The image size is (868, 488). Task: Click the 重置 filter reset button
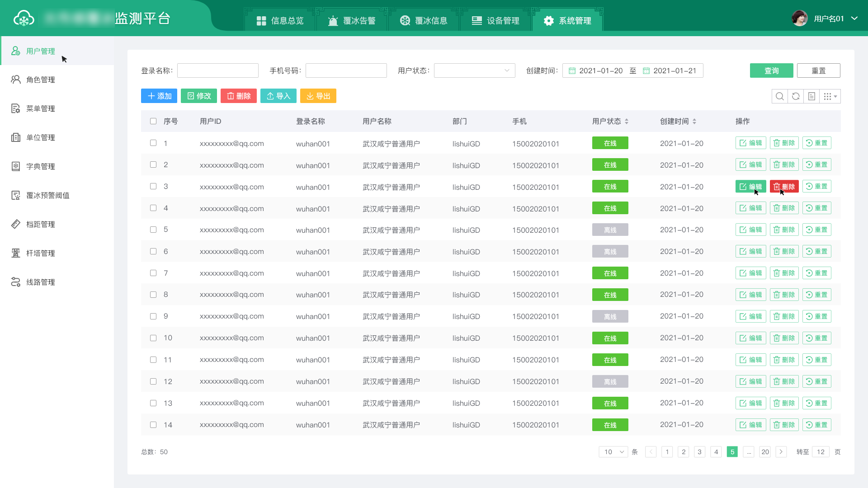pos(819,70)
